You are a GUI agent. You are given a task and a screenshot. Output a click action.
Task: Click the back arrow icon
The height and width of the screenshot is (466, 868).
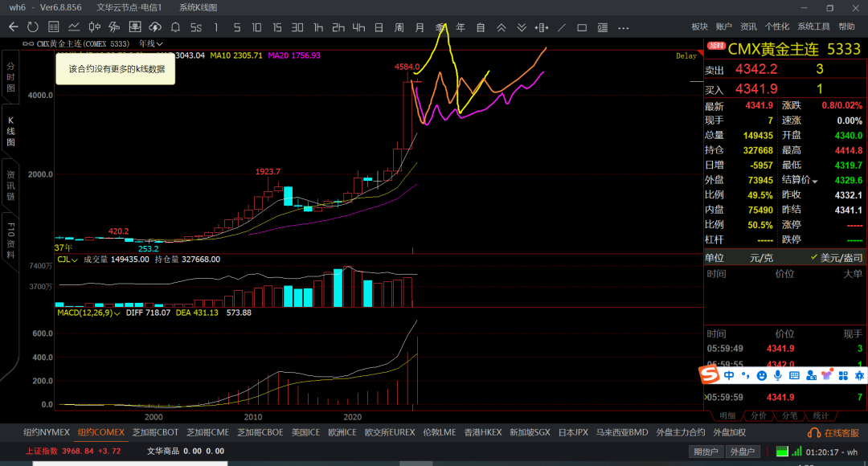click(x=14, y=27)
